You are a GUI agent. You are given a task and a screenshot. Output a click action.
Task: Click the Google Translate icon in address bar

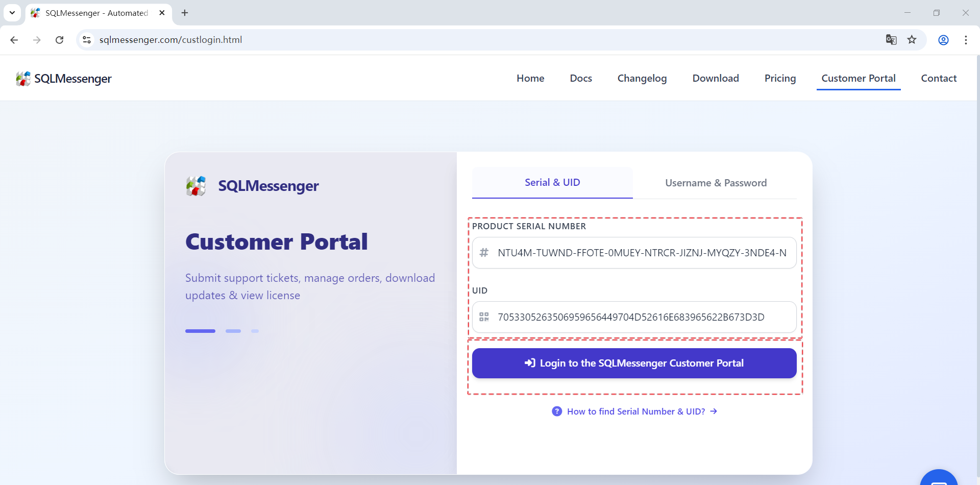pos(891,39)
